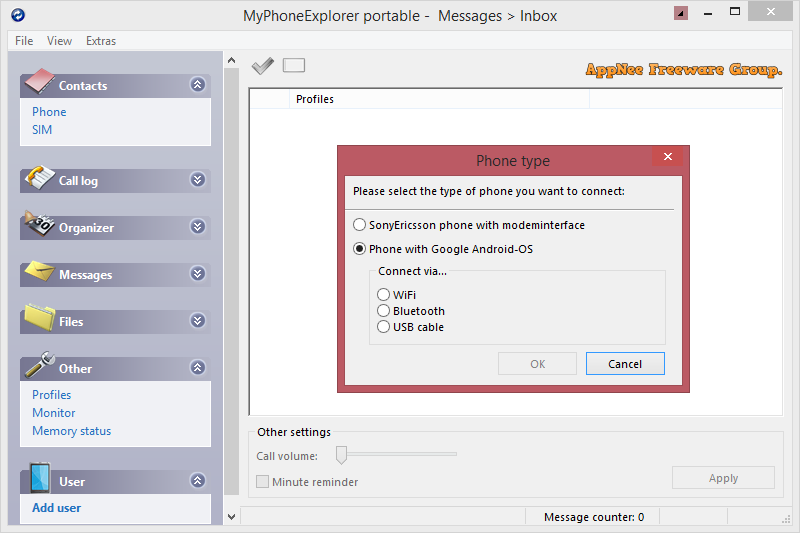The width and height of the screenshot is (800, 533).
Task: Click the Organizer calendar icon
Action: (x=39, y=223)
